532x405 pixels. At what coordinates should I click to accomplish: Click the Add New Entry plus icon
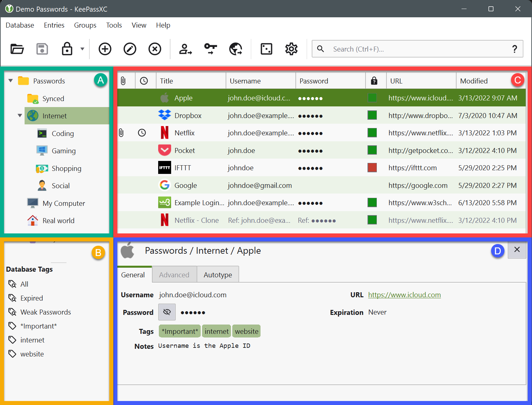pyautogui.click(x=105, y=49)
